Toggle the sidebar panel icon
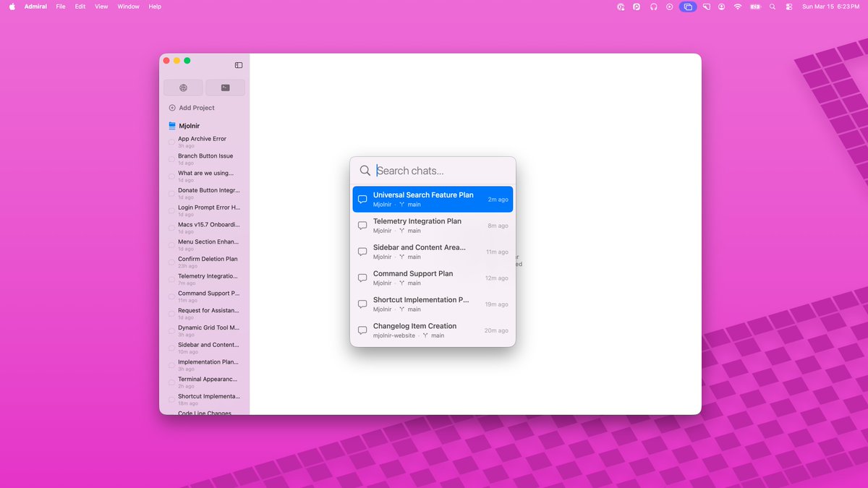The width and height of the screenshot is (868, 488). coord(239,65)
